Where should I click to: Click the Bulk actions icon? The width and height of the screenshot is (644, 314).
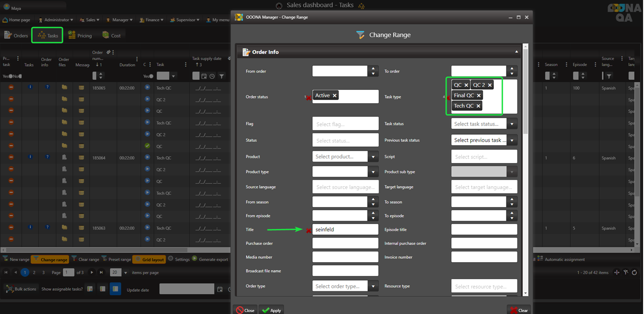(x=9, y=289)
